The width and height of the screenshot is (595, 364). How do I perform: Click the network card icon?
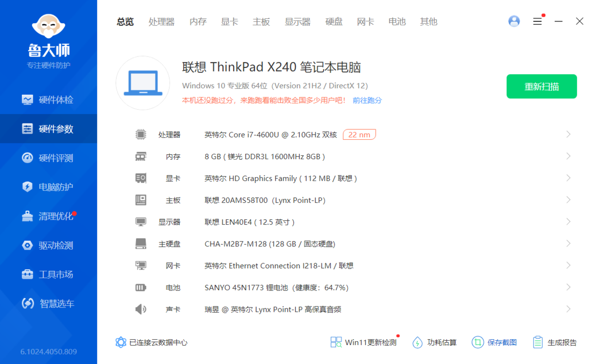[141, 265]
